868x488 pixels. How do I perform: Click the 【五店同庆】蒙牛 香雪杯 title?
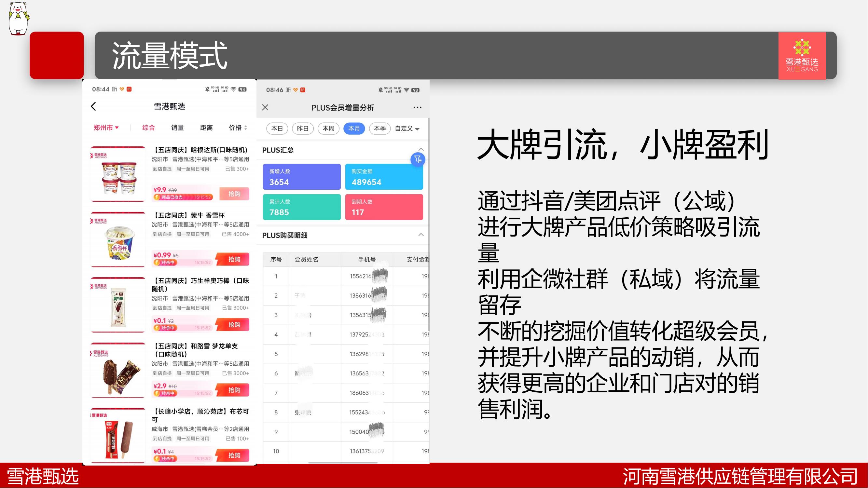coord(188,215)
